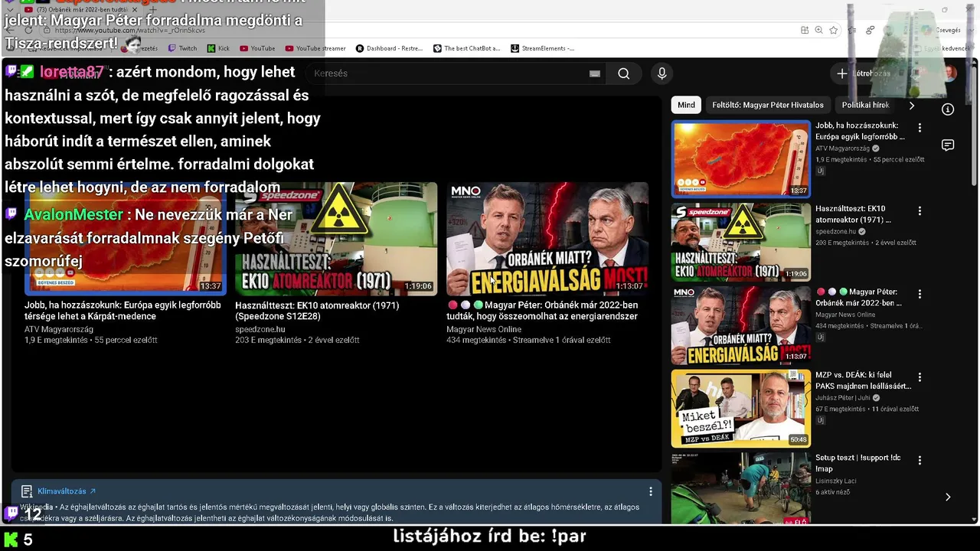Click 'Magyar News Online' under the end-screen video
980x551 pixels.
point(484,329)
